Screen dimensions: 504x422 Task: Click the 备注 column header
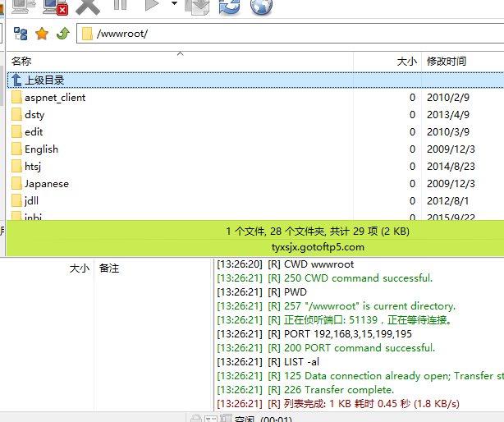[x=109, y=268]
